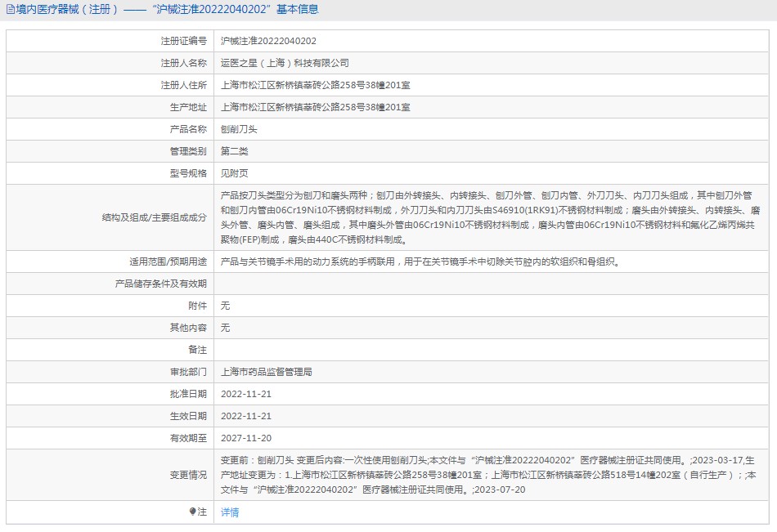Click the 生产地址 label
This screenshot has height=532, width=777.
[x=188, y=107]
